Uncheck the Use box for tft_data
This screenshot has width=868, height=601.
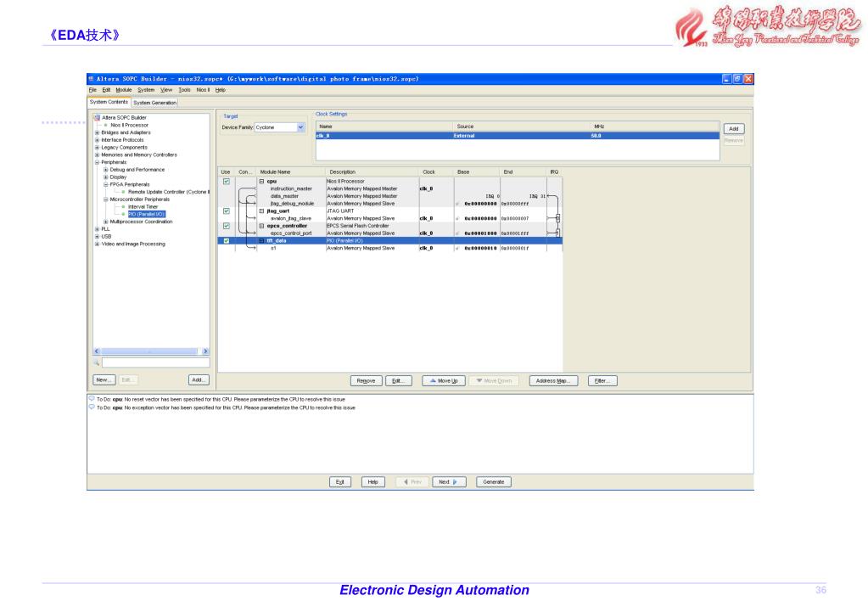227,241
